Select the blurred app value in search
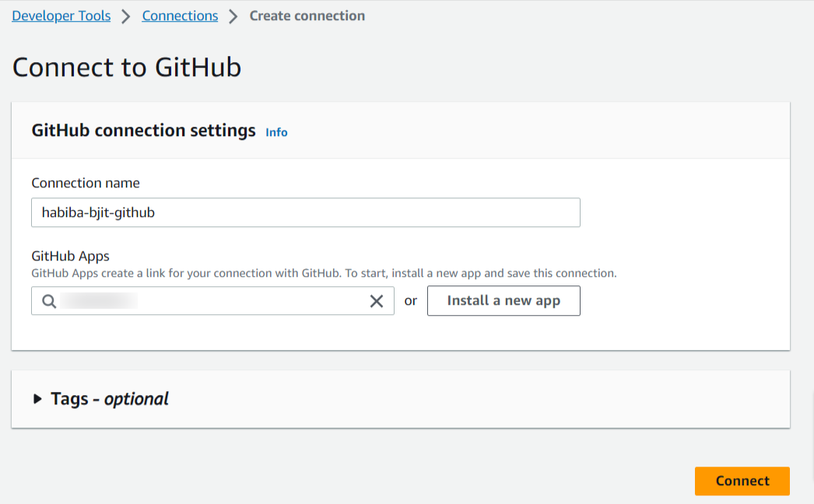The height and width of the screenshot is (504, 814). point(99,300)
